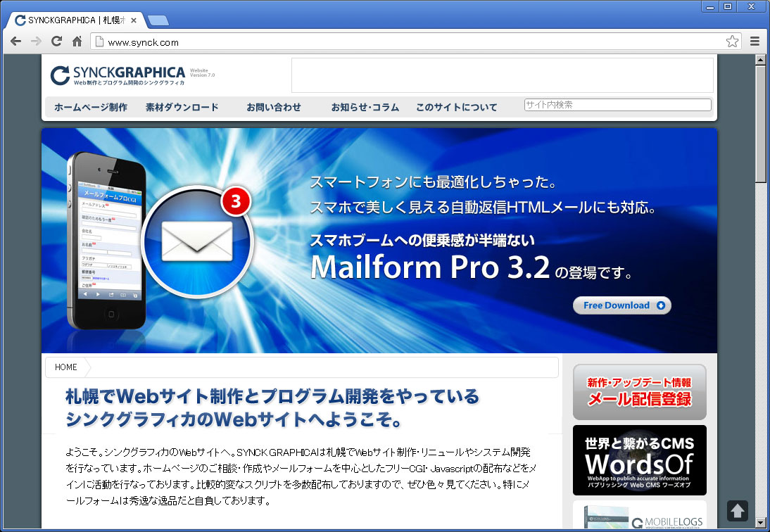Viewport: 770px width, 532px height.
Task: Maximize the browser window
Action: click(x=728, y=7)
